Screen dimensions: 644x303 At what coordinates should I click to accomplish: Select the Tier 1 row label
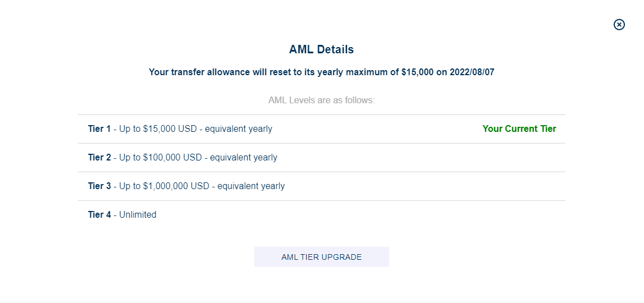[x=180, y=129]
